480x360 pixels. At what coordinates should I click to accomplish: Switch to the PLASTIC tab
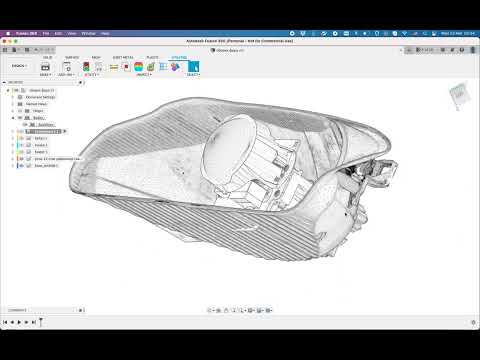[x=152, y=57]
